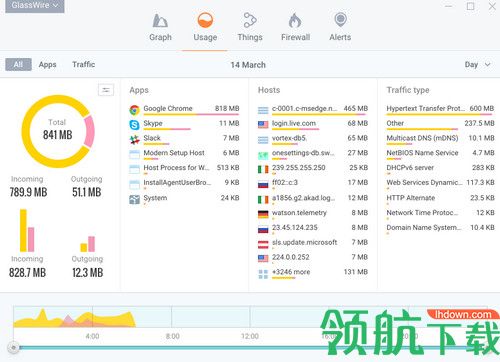Viewport: 500px width, 362px height.
Task: Maximize the GlassWire window
Action: coord(470,6)
